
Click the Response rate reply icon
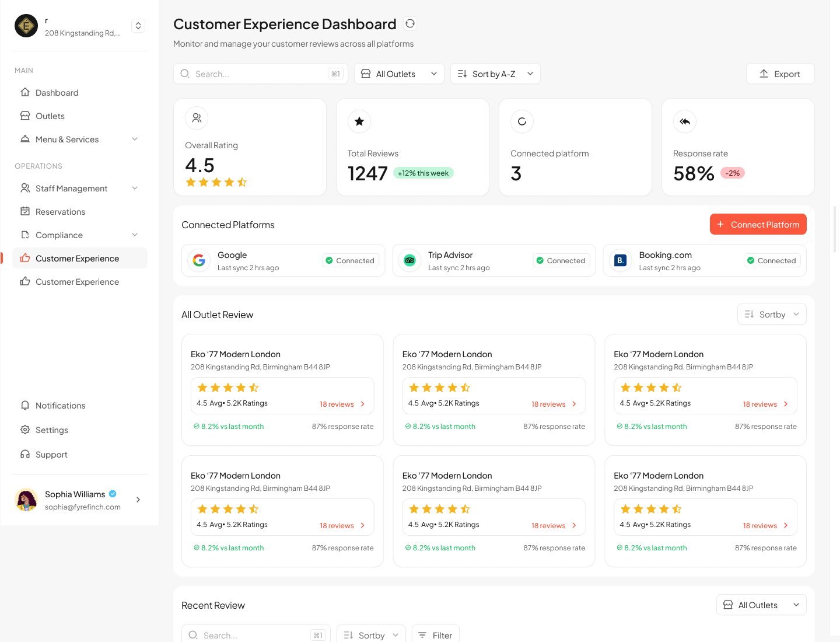pos(685,121)
